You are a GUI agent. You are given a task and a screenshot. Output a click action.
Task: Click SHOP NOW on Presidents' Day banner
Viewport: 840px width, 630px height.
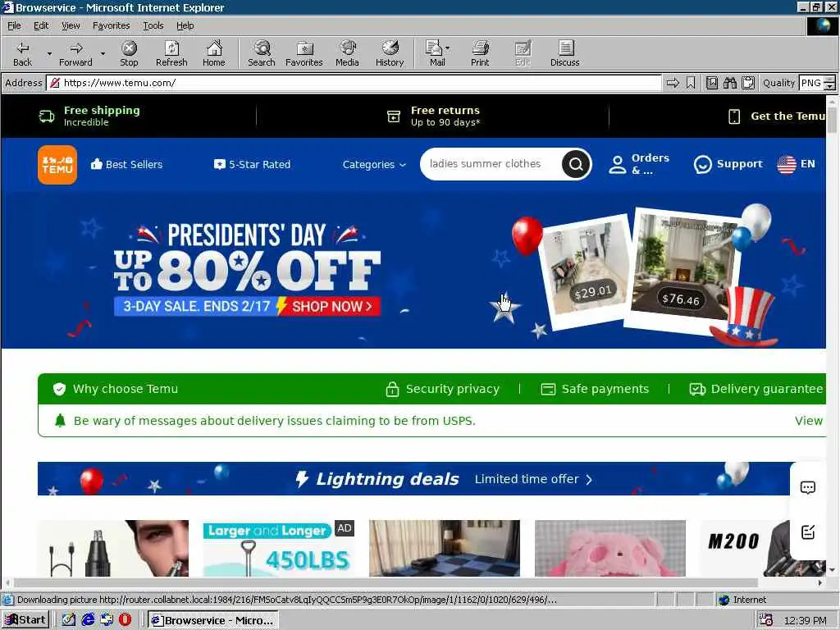tap(331, 307)
